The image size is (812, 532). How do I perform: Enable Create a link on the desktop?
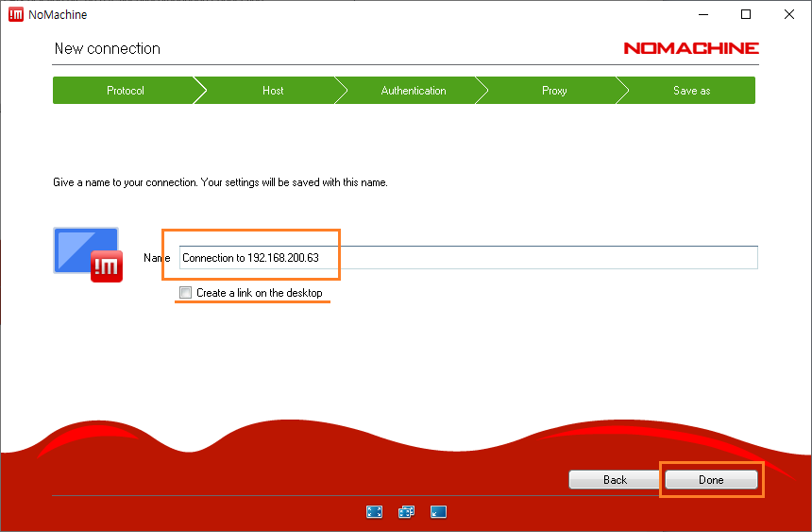pos(185,292)
